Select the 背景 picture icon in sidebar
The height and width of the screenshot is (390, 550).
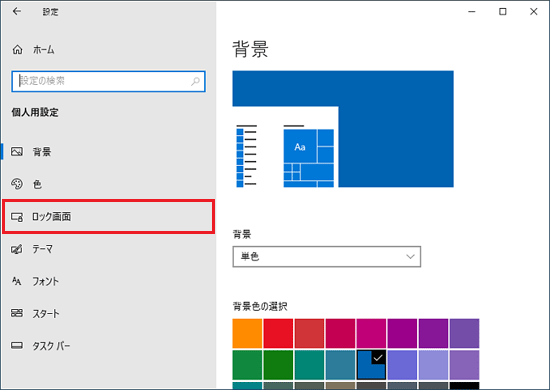point(17,152)
